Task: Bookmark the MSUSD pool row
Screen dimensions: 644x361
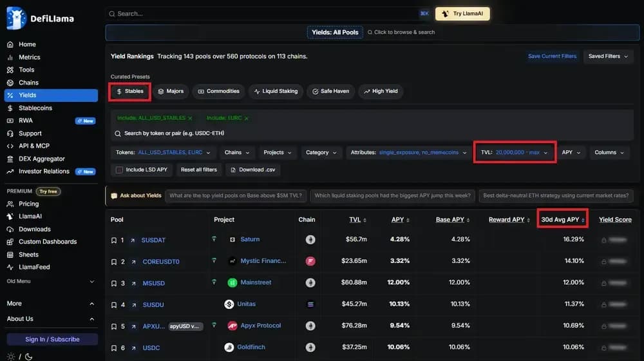Action: pyautogui.click(x=114, y=283)
